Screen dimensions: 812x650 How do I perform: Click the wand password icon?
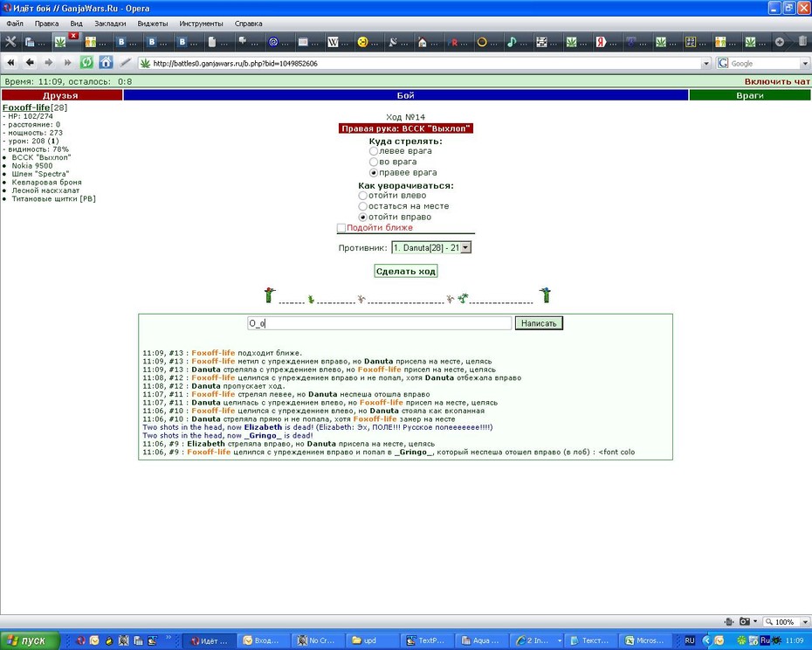click(125, 63)
